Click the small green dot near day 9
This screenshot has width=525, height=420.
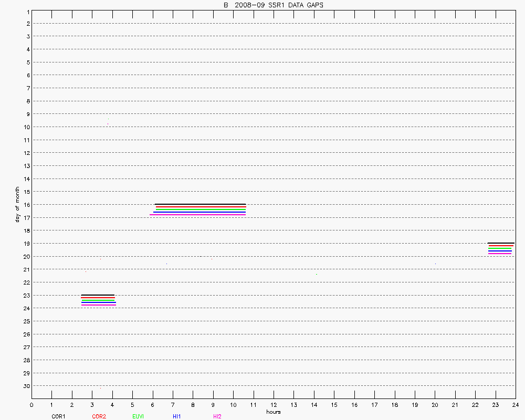(x=108, y=119)
